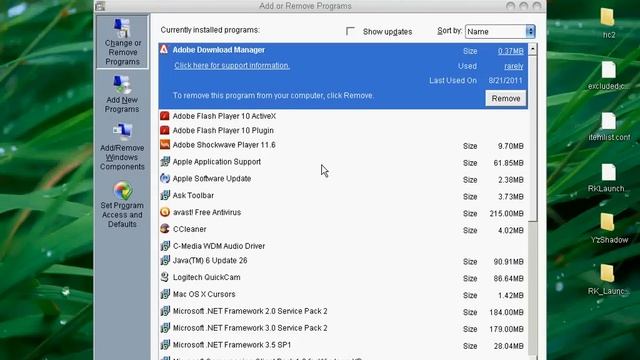Image resolution: width=640 pixels, height=360 pixels.
Task: Click avast! Free Antivirus icon
Action: point(164,212)
